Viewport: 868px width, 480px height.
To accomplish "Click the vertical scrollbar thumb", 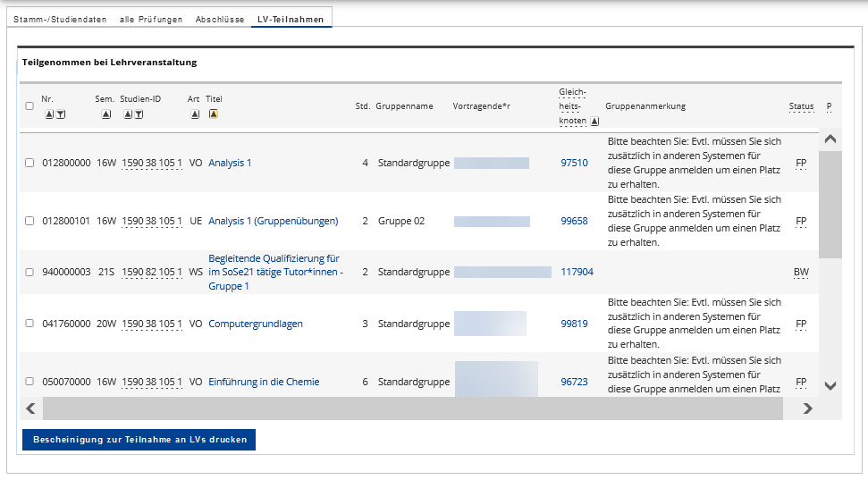I will click(x=830, y=205).
